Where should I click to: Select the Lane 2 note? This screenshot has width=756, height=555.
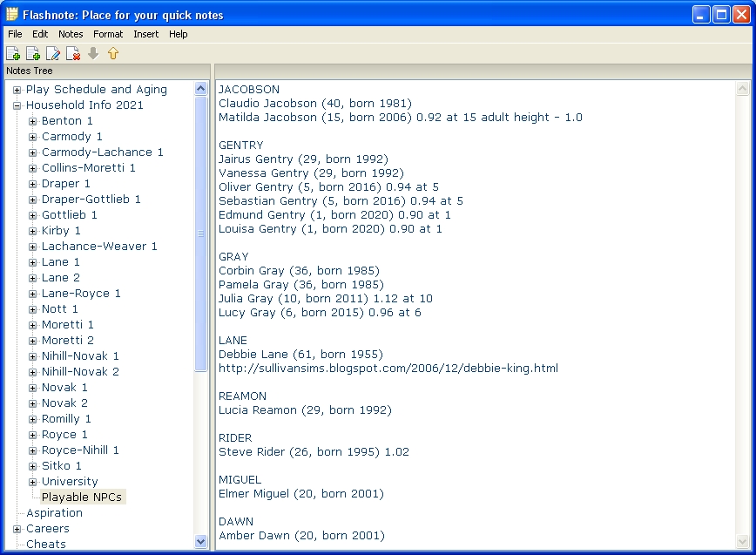[61, 278]
